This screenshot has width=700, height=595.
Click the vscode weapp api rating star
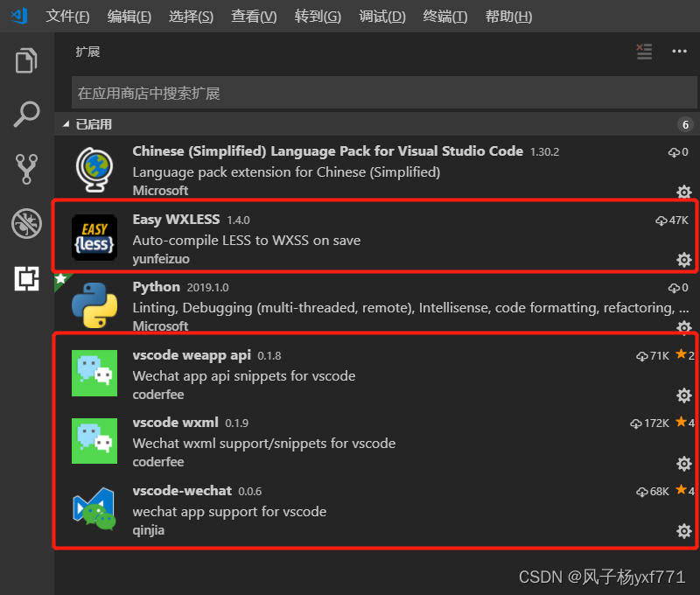[682, 354]
